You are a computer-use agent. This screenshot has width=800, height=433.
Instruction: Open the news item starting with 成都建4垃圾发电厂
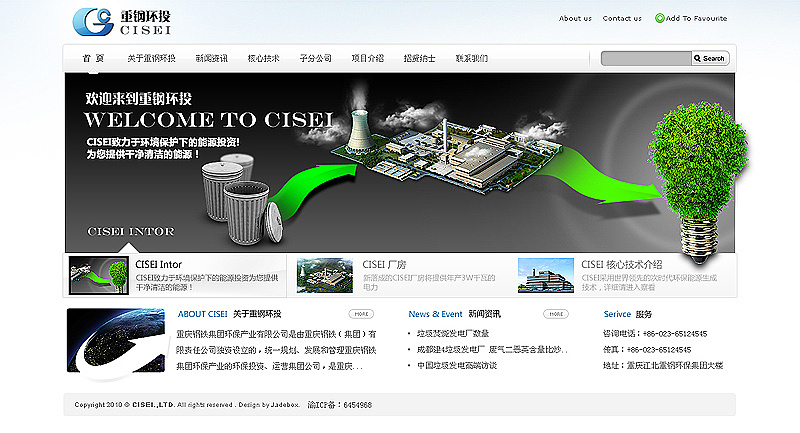point(492,349)
